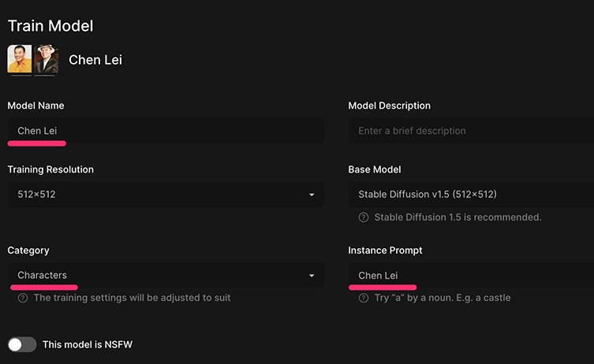
Task: Click the Chen Lei name beside the thumbnails
Action: pos(95,60)
